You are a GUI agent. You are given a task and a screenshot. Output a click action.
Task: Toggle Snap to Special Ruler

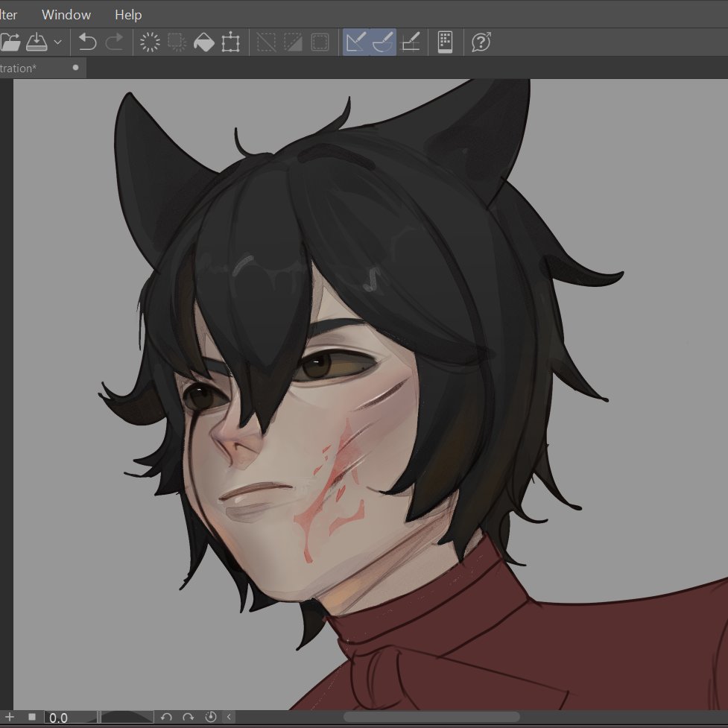382,42
